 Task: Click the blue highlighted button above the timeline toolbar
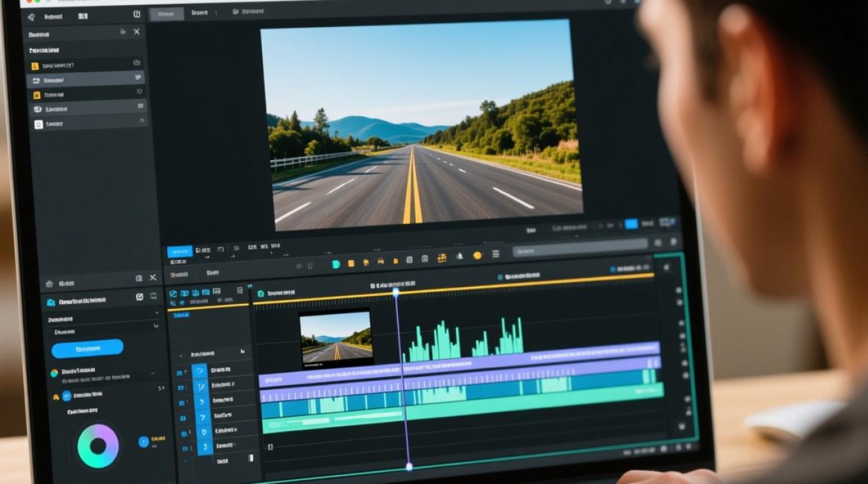coord(180,252)
